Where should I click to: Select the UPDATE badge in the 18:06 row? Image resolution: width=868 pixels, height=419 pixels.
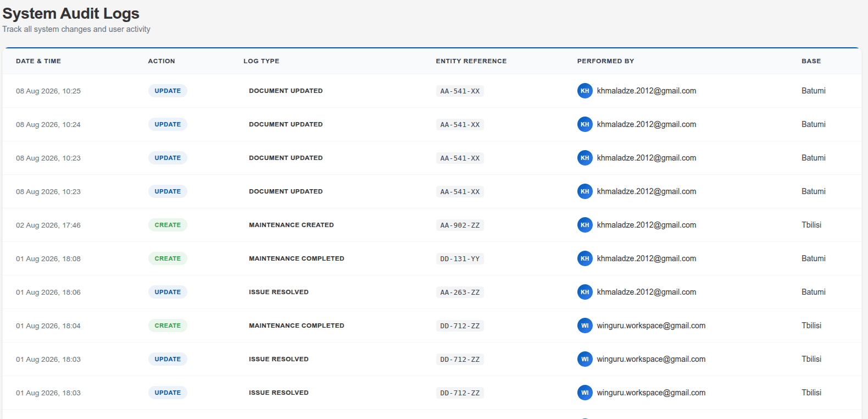[x=168, y=292]
